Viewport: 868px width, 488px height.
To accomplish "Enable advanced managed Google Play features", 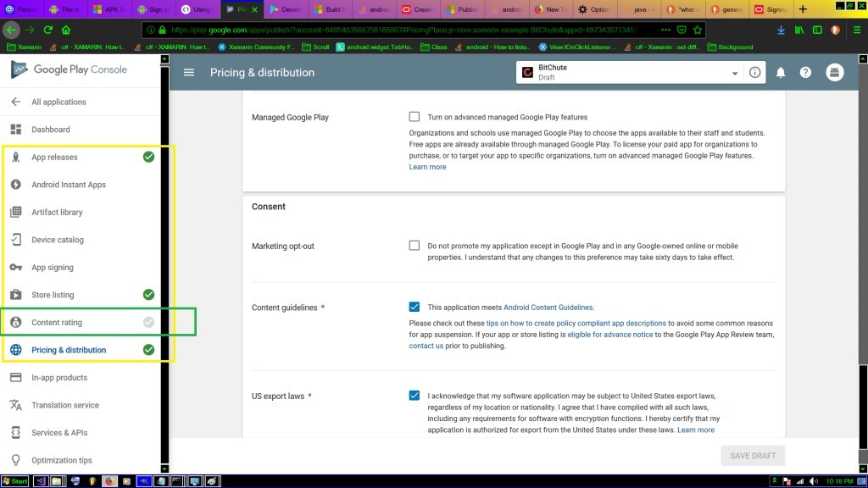I will pos(414,117).
